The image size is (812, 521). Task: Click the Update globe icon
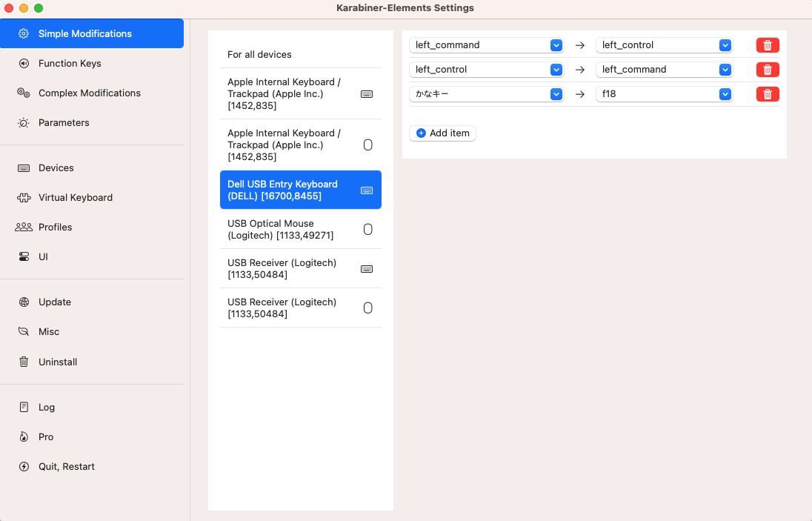pyautogui.click(x=24, y=302)
